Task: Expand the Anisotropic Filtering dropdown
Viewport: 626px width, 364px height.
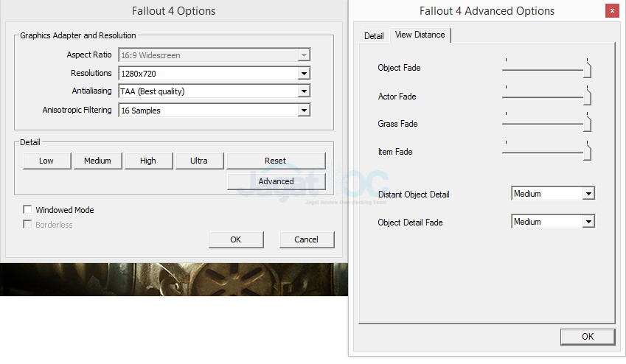Action: pyautogui.click(x=303, y=111)
